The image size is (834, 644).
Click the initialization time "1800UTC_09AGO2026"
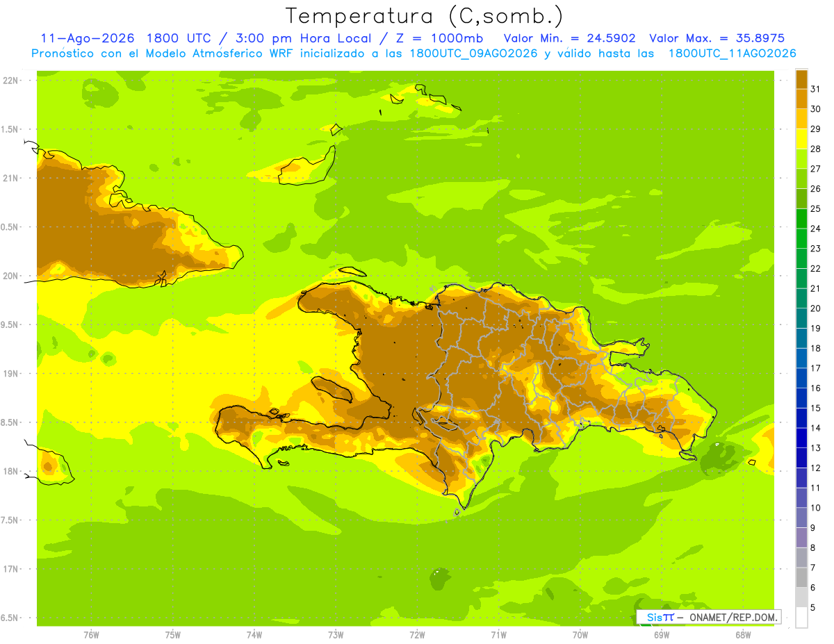(x=474, y=53)
